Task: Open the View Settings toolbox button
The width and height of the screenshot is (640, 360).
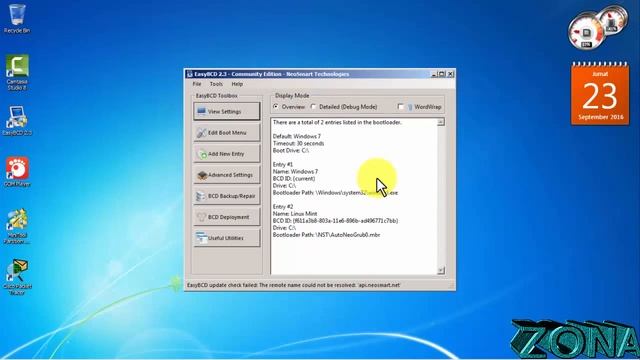Action: 227,111
